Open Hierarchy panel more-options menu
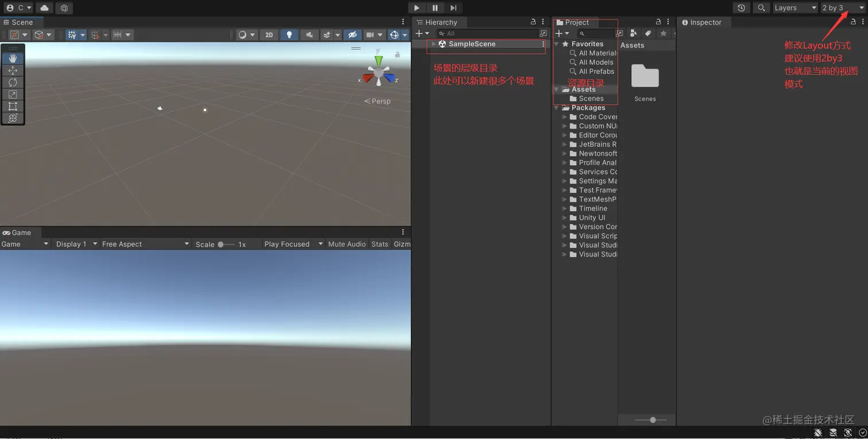 click(543, 22)
